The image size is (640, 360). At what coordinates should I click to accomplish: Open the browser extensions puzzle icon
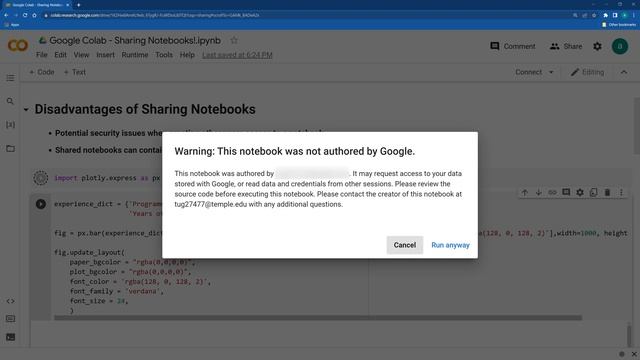point(605,15)
